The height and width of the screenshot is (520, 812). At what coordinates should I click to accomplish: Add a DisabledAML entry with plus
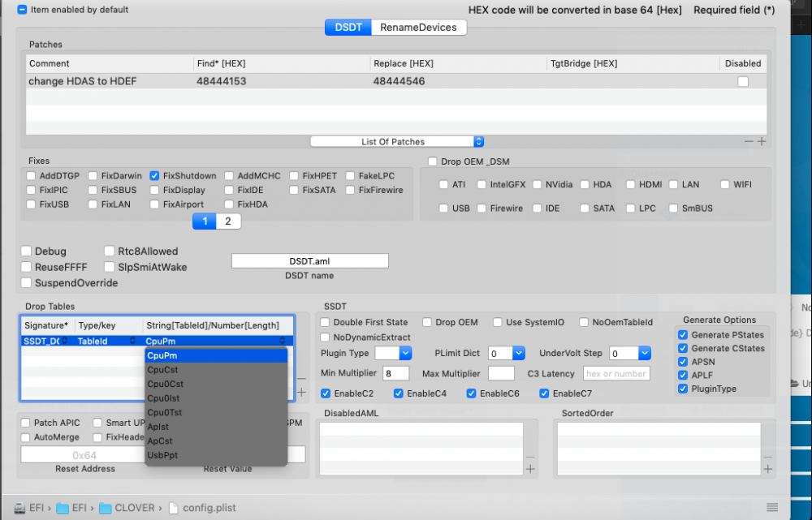tap(530, 469)
